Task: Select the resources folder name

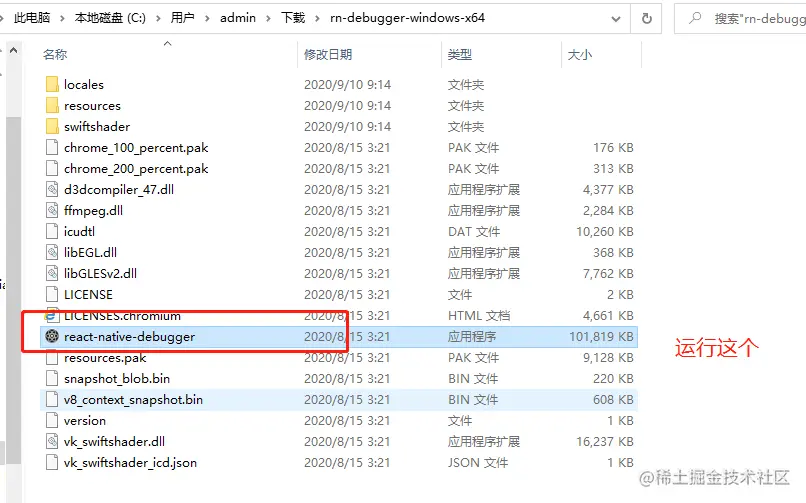Action: coord(92,106)
